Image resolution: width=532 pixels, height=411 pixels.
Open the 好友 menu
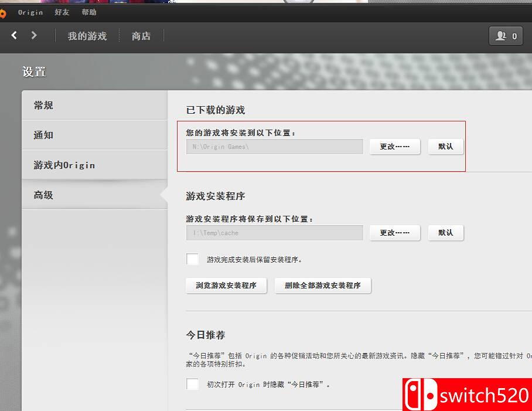pos(61,12)
